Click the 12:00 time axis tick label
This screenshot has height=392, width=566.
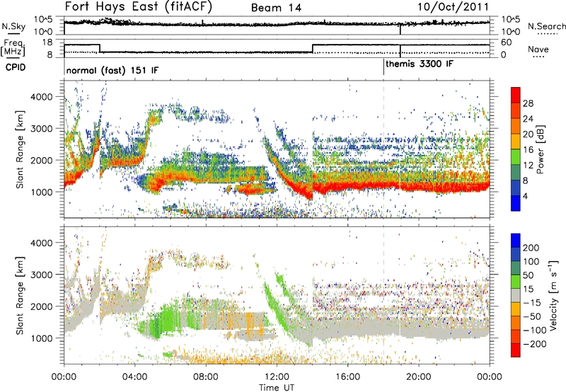click(277, 377)
